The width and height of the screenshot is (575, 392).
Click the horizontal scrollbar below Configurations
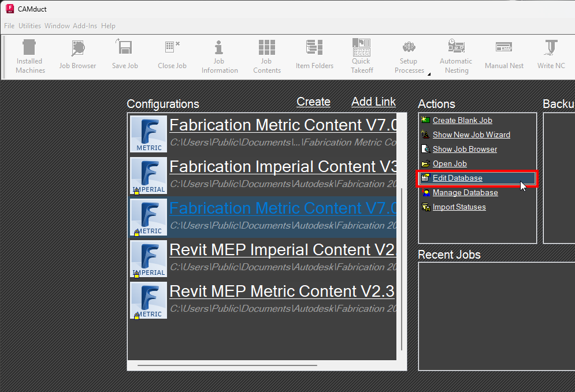[x=225, y=365]
